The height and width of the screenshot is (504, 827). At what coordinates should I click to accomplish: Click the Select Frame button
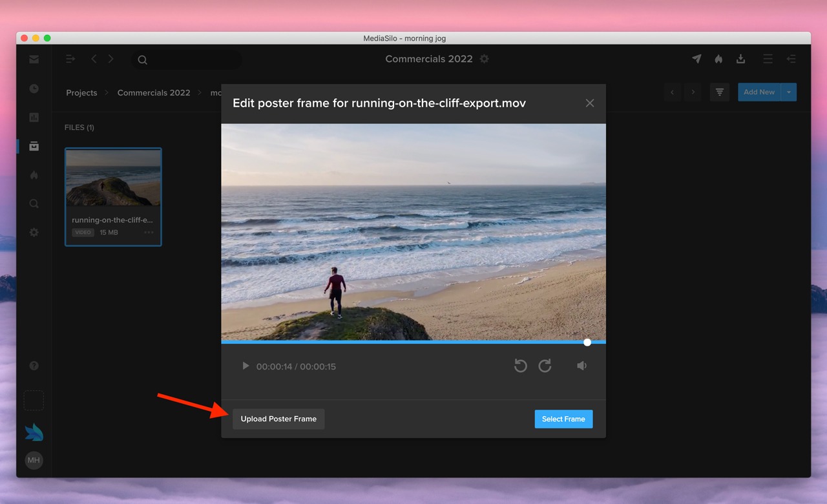click(563, 419)
